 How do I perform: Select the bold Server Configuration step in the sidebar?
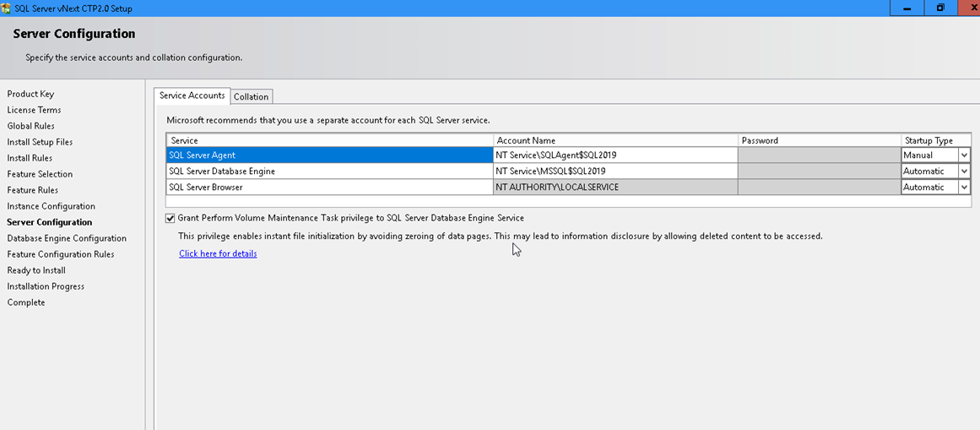click(49, 222)
